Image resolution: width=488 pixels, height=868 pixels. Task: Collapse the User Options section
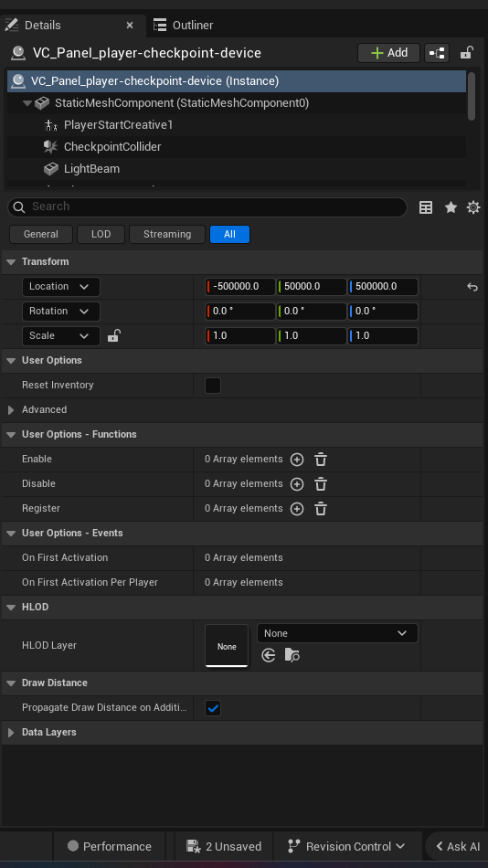pyautogui.click(x=11, y=360)
